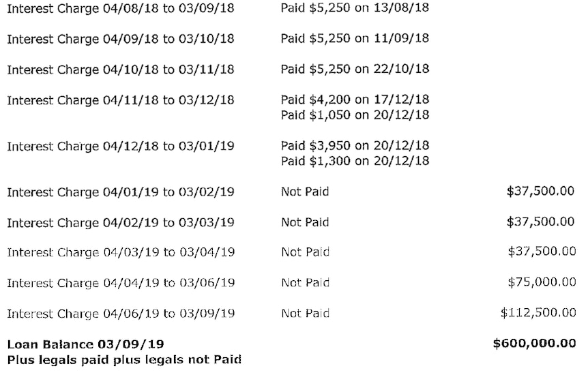The height and width of the screenshot is (392, 588).
Task: Select the Loan Balance 03/09/19 heading
Action: [85, 344]
